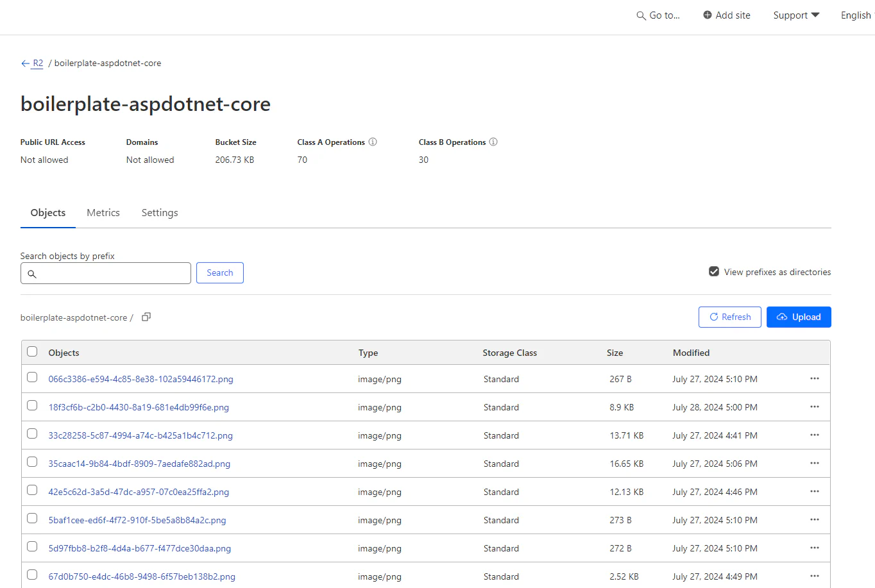Copy the bucket path using the copy icon
The width and height of the screenshot is (875, 588).
tap(146, 316)
